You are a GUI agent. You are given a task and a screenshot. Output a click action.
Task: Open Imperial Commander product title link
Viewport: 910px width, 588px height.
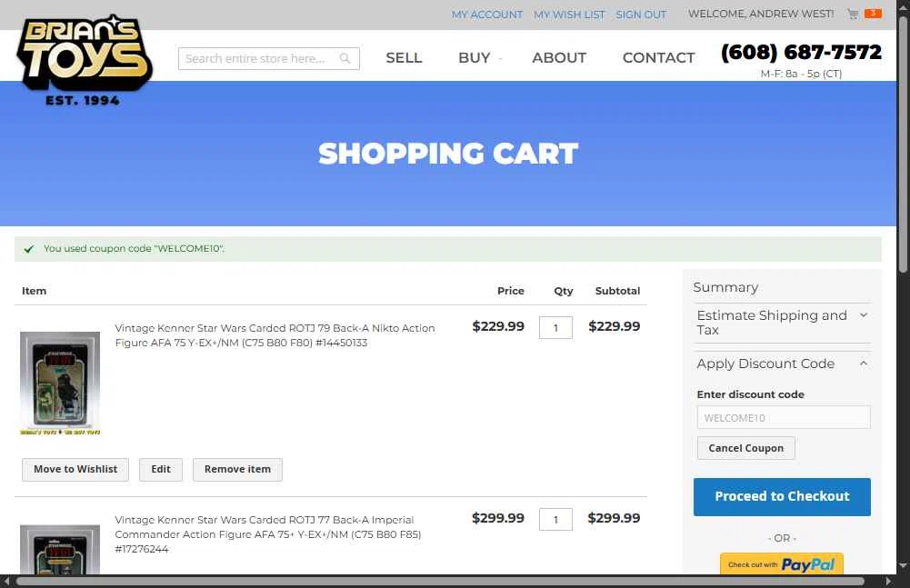point(267,534)
